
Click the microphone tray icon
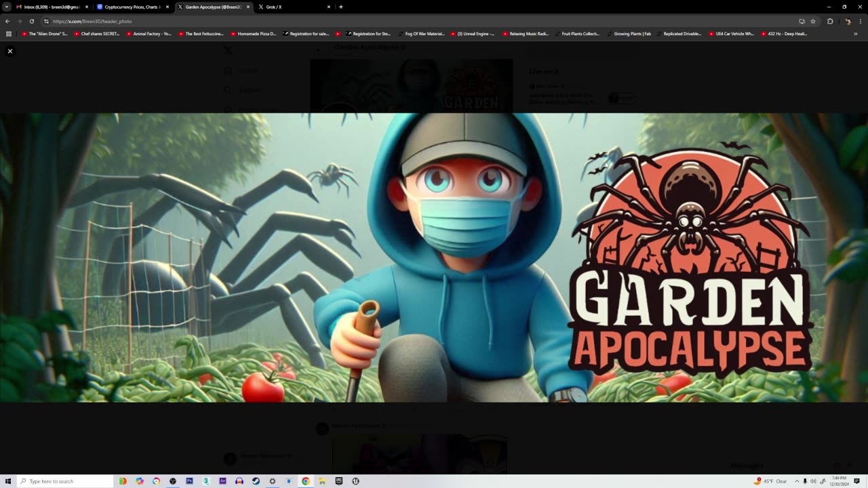pyautogui.click(x=805, y=481)
